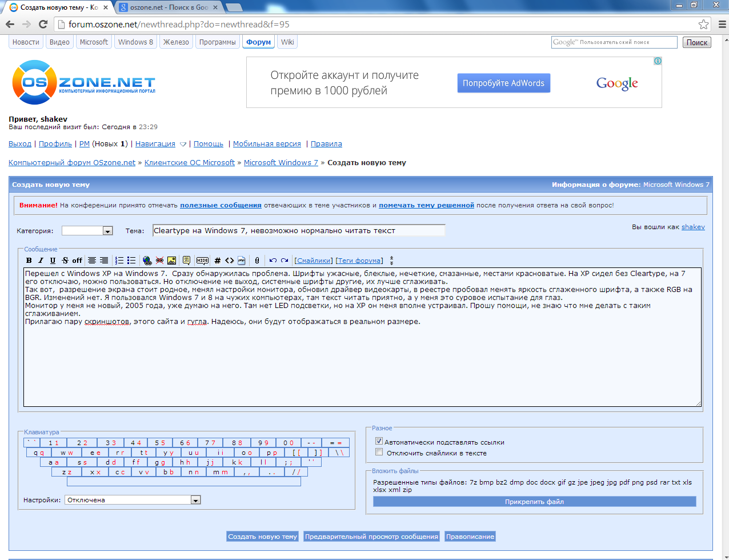
Task: Click the 'off' offtopic tag button
Action: pyautogui.click(x=77, y=261)
